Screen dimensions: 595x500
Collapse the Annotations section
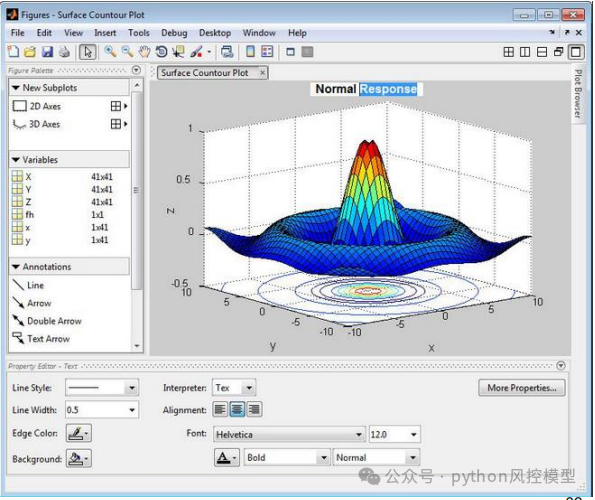[x=16, y=267]
